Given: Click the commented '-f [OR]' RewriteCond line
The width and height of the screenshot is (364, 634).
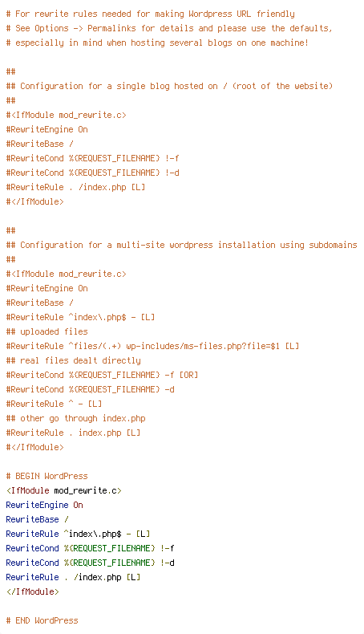Looking at the screenshot, I should [x=102, y=375].
